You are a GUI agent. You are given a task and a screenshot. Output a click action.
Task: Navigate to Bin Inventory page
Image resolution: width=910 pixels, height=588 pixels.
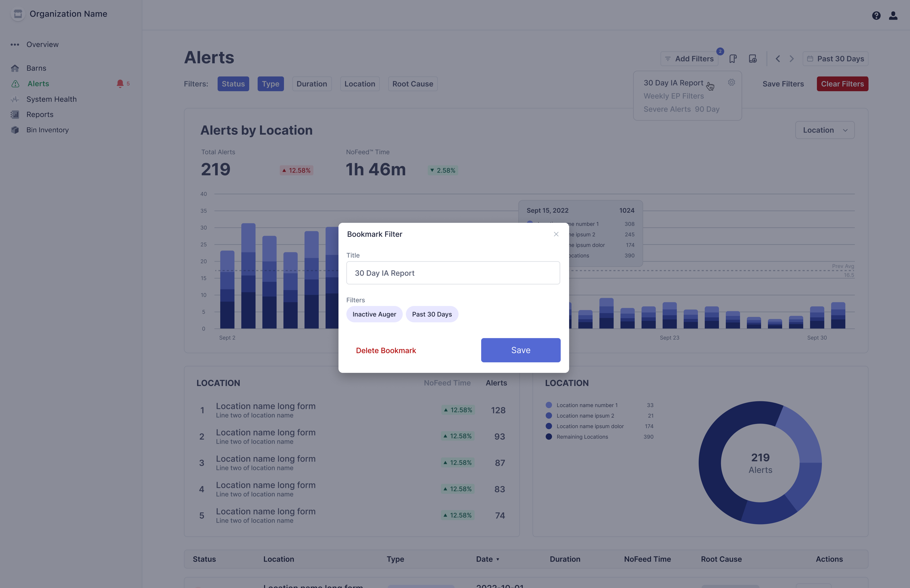[47, 130]
